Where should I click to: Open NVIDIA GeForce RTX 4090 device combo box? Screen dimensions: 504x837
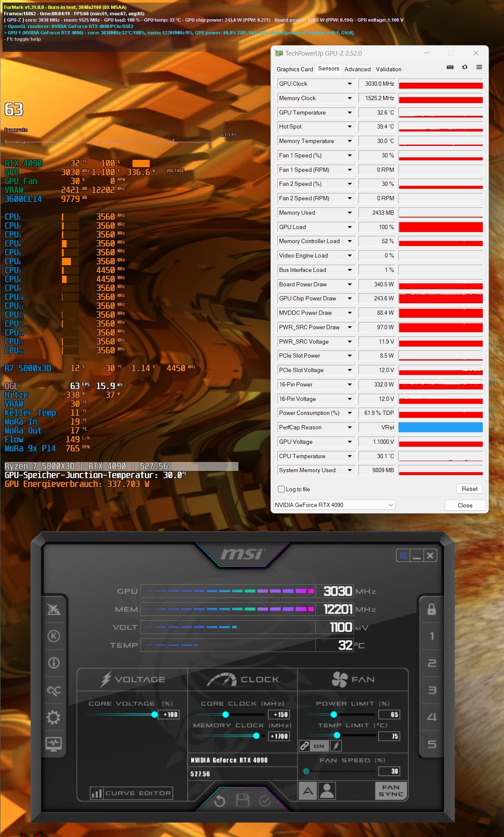(x=334, y=505)
